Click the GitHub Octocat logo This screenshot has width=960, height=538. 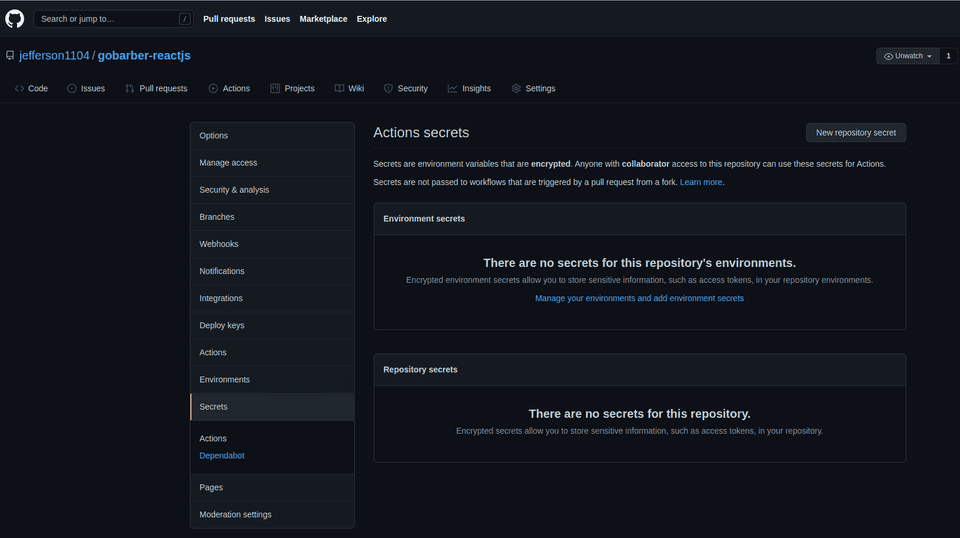[15, 18]
